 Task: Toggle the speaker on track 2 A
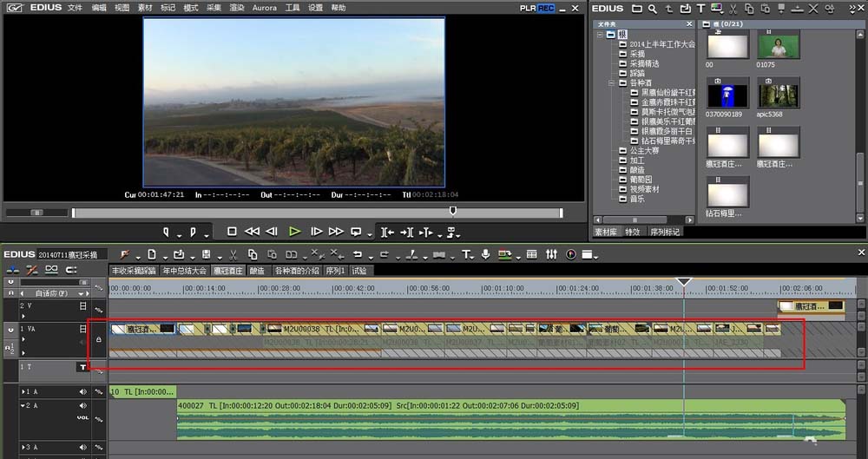click(83, 405)
